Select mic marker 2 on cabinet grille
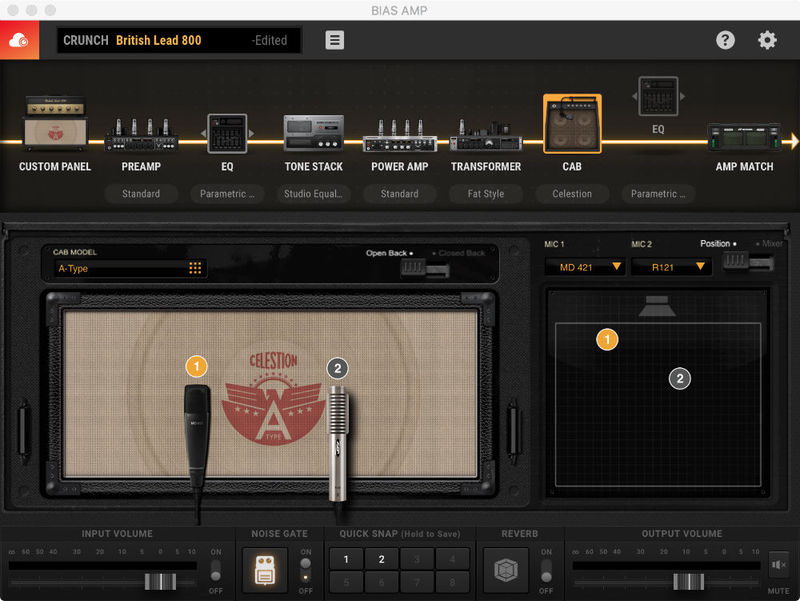 (x=337, y=368)
